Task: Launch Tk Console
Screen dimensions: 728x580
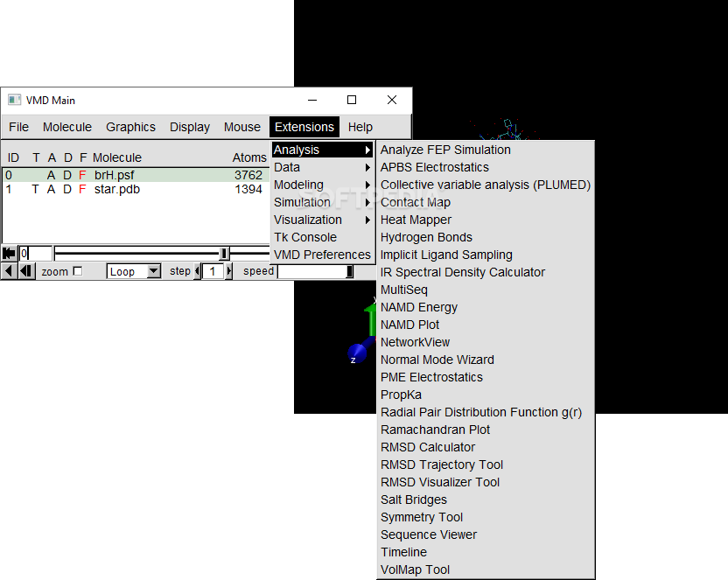Action: pyautogui.click(x=323, y=237)
